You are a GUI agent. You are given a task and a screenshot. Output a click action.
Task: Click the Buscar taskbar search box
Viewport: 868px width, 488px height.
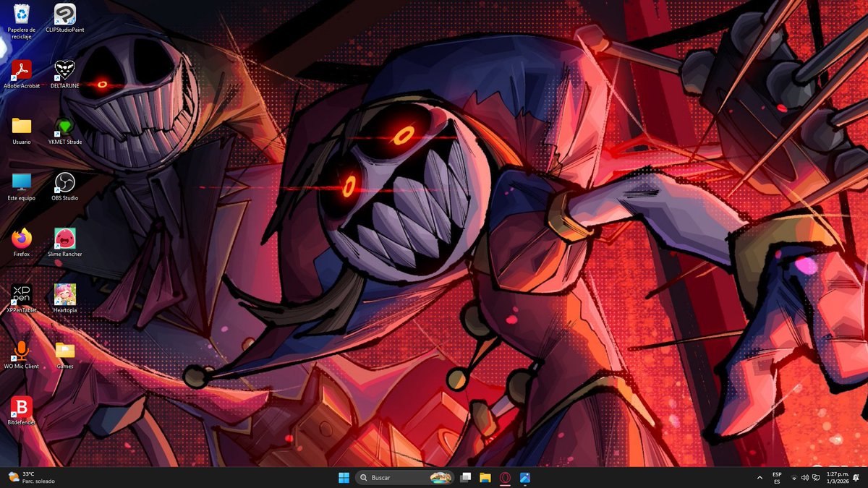(405, 477)
